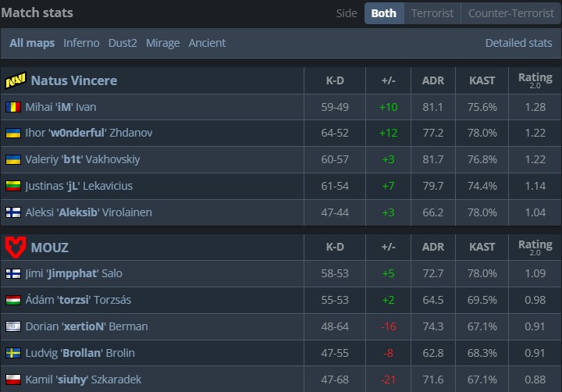Click the Natus Vincere Rating 2.0 column header
Screen dimensions: 562x392
(x=535, y=80)
